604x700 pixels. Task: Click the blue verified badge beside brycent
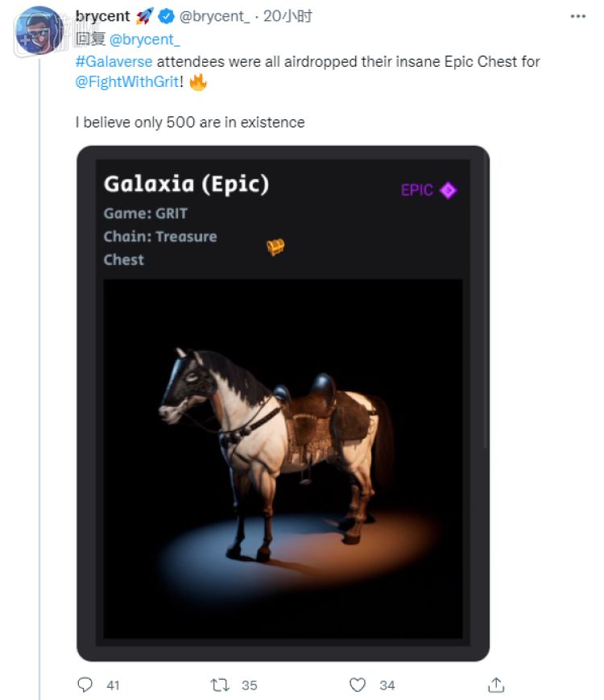click(166, 16)
